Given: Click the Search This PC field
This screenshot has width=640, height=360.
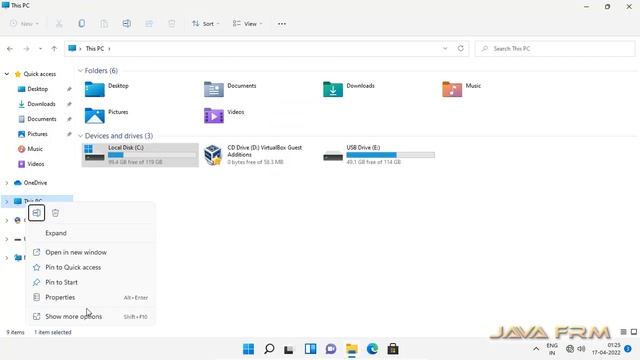Looking at the screenshot, I should point(555,49).
